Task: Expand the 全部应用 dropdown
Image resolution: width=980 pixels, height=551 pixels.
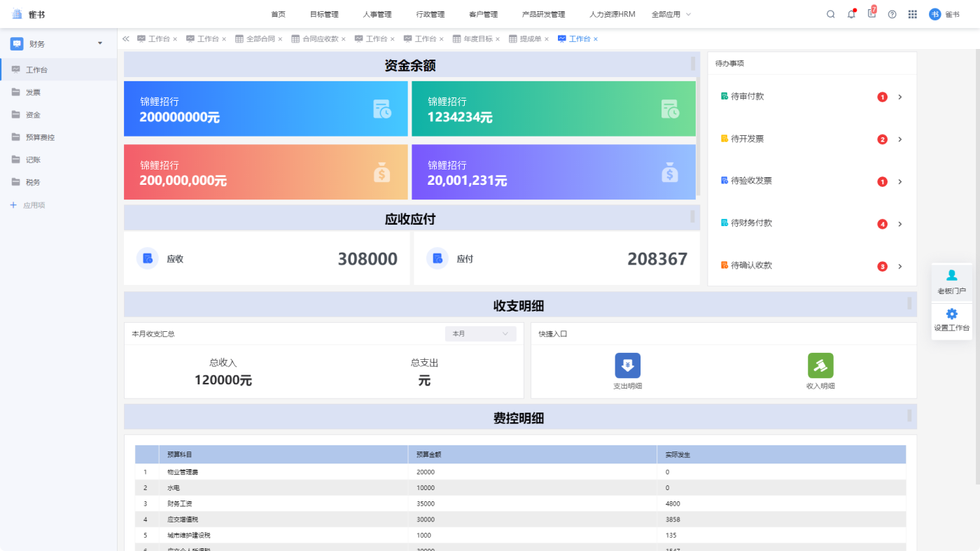Action: (671, 14)
